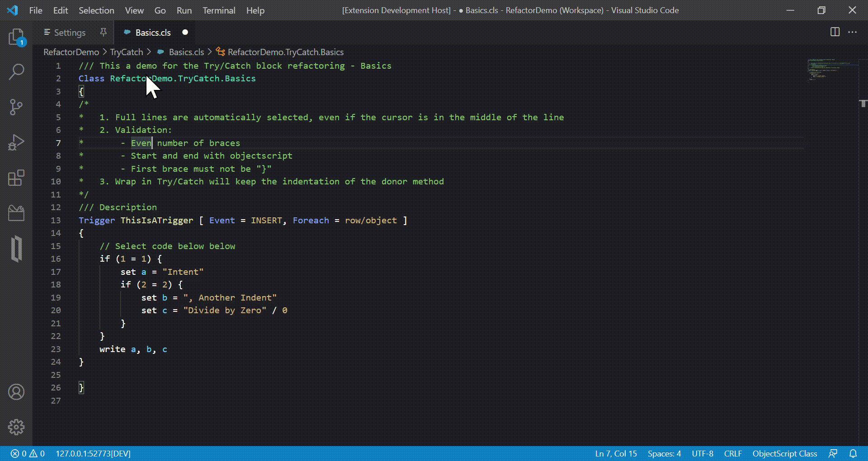This screenshot has width=868, height=461.
Task: Click "Divide by Zero" string on line 20
Action: pos(225,310)
